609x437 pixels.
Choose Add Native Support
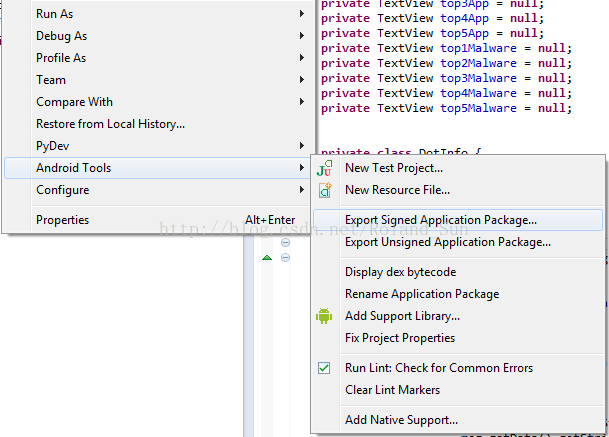point(458,420)
